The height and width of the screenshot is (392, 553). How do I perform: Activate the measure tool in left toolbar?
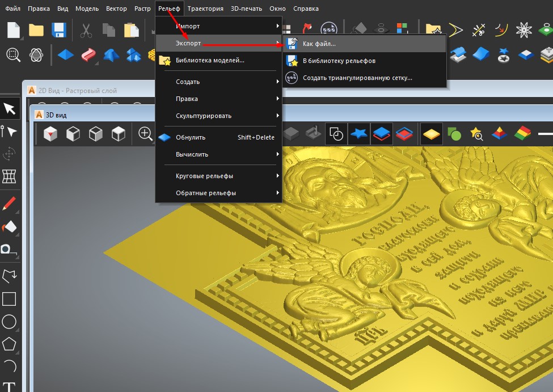[x=9, y=250]
